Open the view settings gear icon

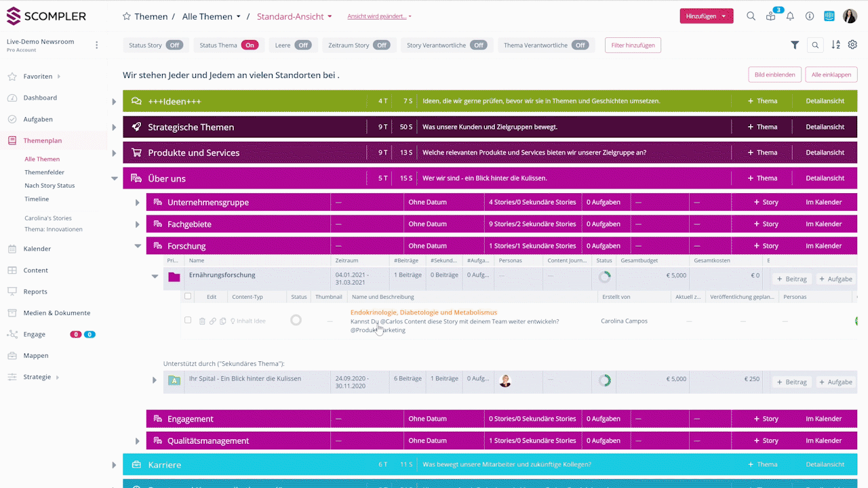pos(852,45)
